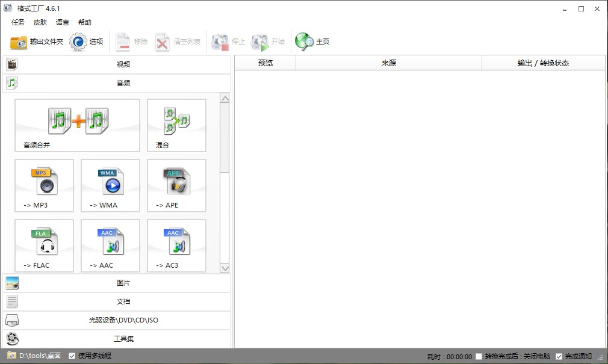Open the 皮肤 skin menu
This screenshot has height=364, width=608.
(40, 22)
